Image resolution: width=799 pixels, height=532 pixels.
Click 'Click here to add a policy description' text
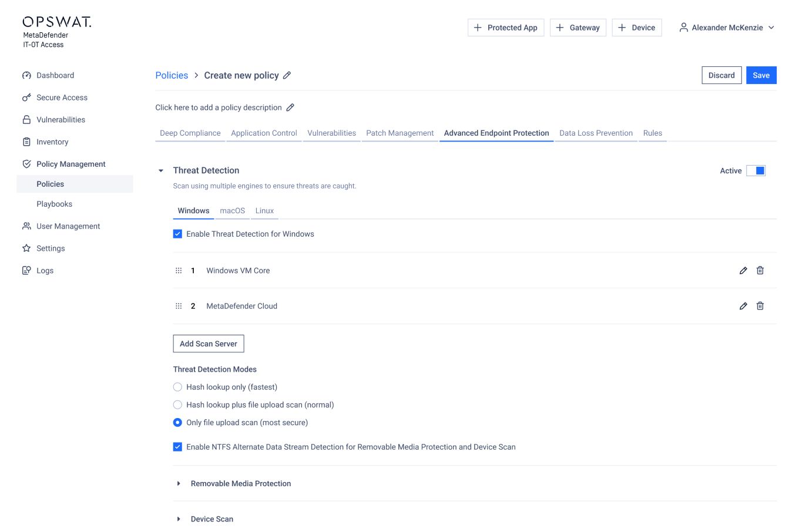[219, 107]
